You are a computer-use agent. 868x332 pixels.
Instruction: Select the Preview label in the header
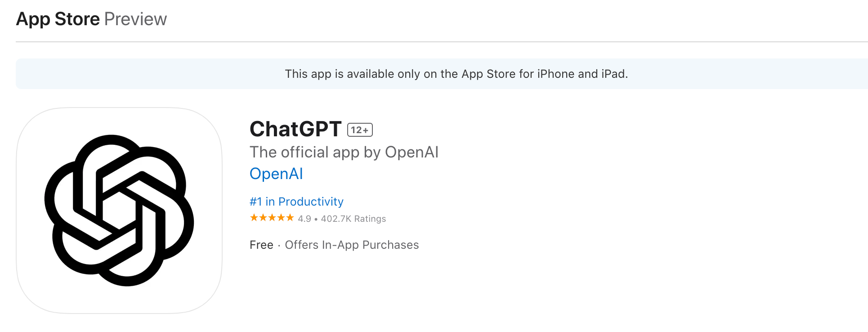(135, 19)
